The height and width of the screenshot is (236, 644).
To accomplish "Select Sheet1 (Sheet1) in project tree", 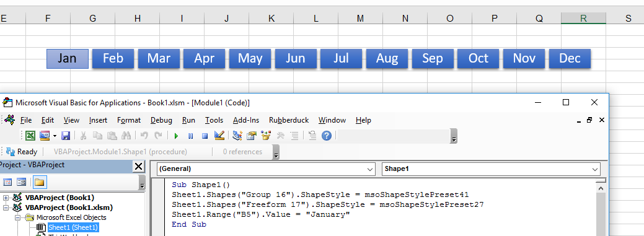I will (x=73, y=227).
